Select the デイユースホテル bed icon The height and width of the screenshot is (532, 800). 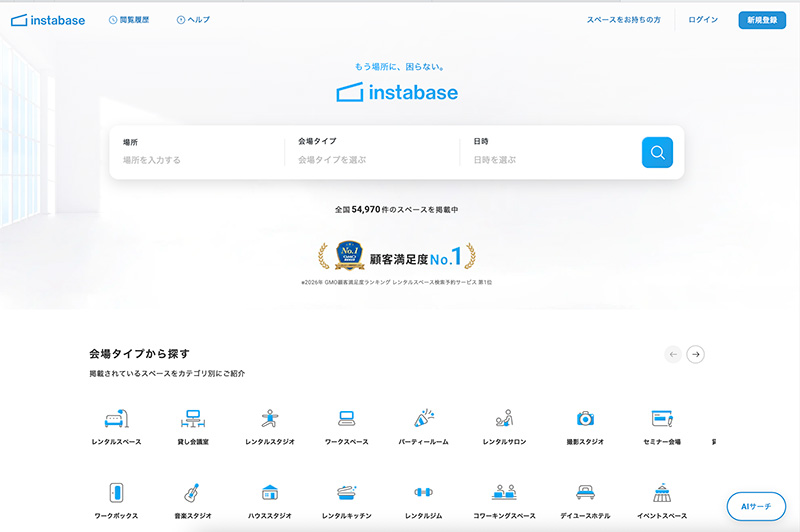pyautogui.click(x=585, y=493)
